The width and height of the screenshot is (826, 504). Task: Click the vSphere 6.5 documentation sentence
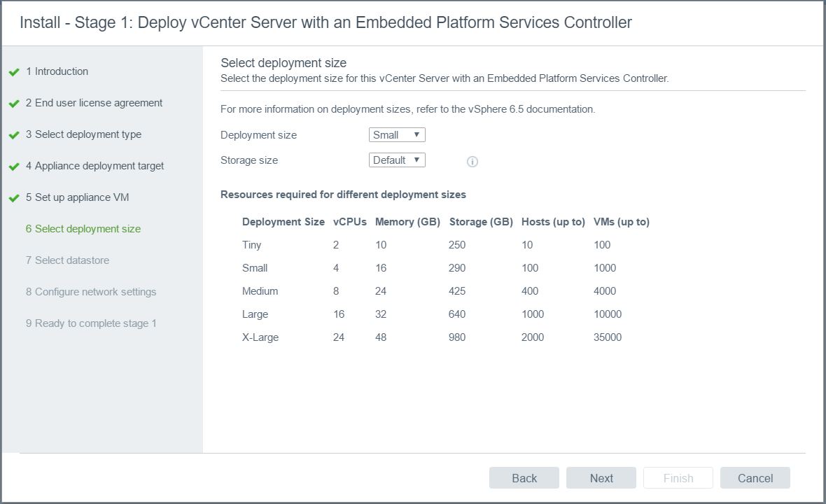click(407, 109)
